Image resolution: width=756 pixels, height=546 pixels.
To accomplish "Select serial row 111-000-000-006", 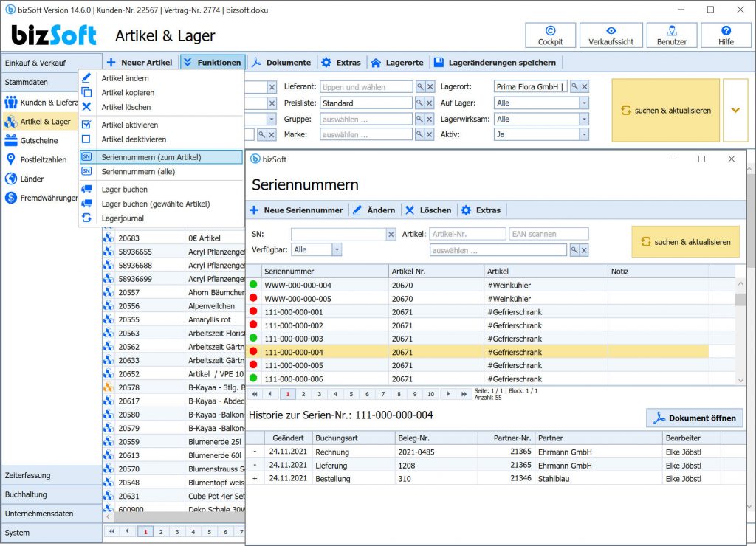I will (478, 379).
